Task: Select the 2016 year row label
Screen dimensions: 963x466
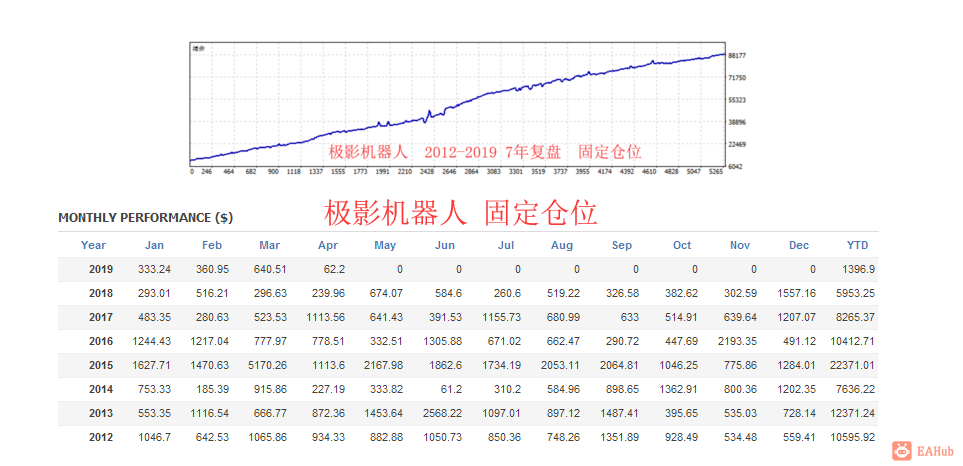Action: point(101,341)
